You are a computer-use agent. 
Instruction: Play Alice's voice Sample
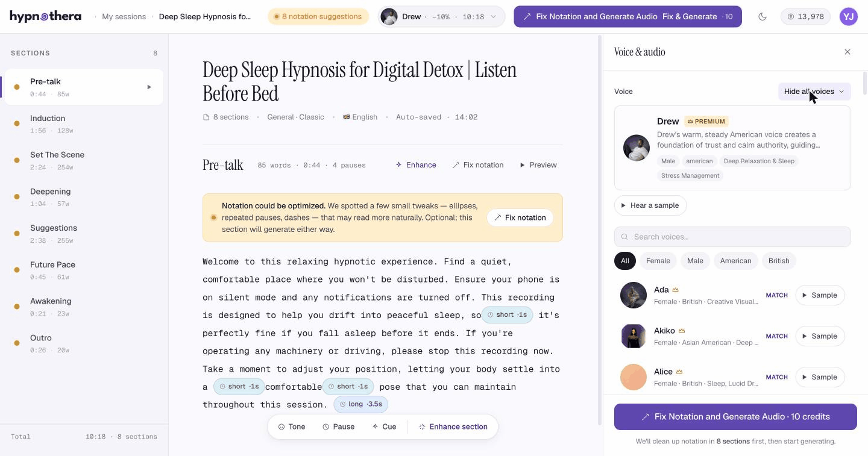[820, 377]
